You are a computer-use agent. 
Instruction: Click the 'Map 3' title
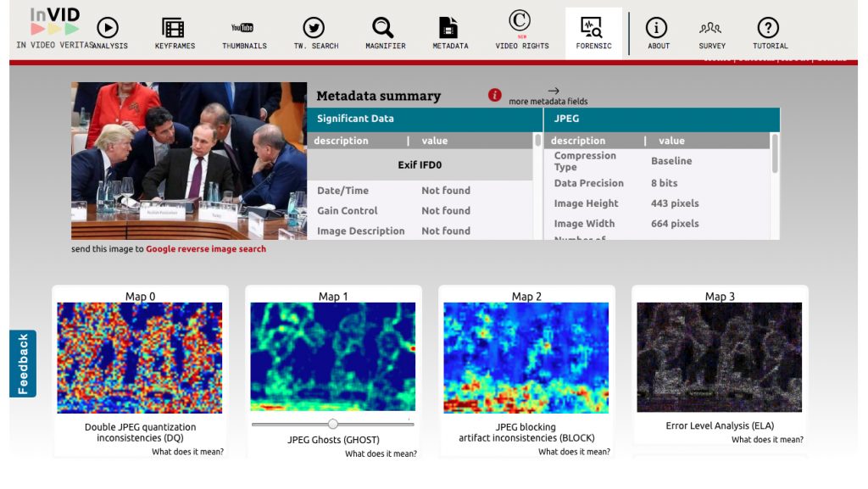pos(720,297)
